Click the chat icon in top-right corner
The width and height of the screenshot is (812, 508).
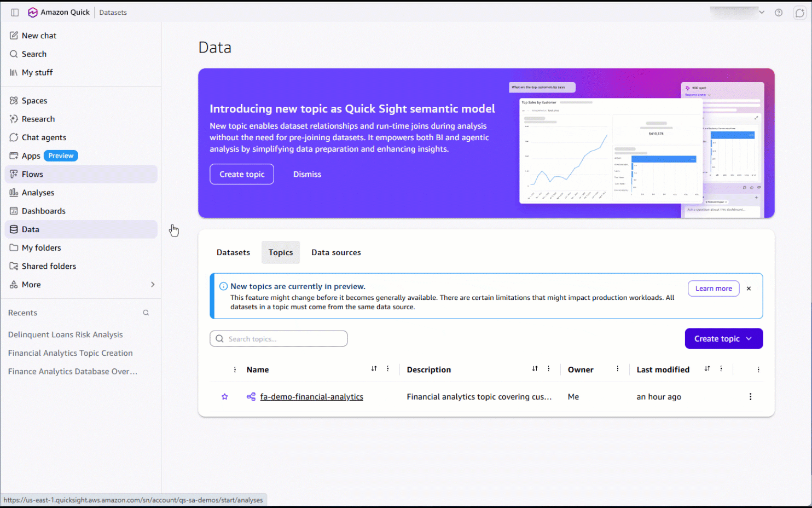(x=799, y=13)
